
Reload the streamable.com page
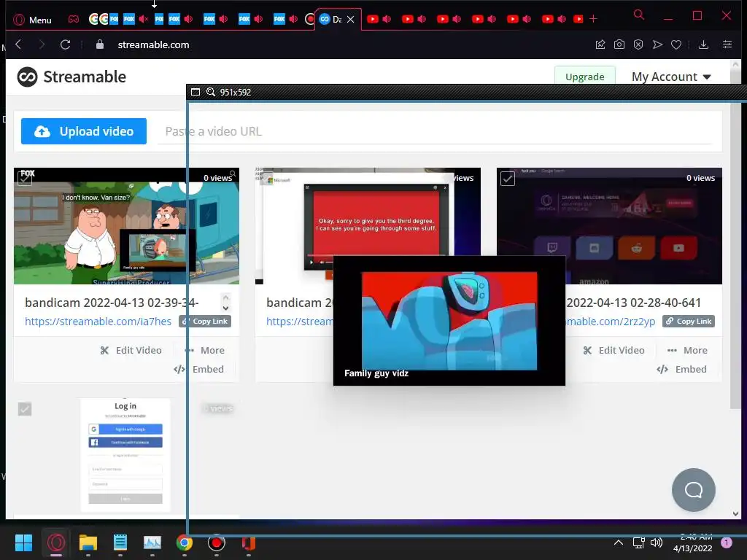coord(66,44)
